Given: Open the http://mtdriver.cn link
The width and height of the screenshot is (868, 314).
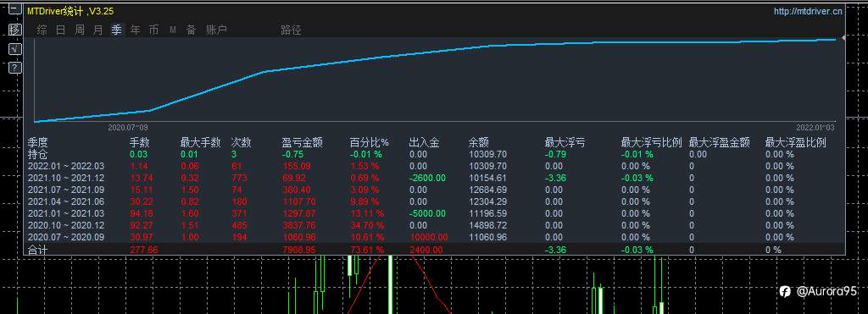Looking at the screenshot, I should click(x=808, y=10).
